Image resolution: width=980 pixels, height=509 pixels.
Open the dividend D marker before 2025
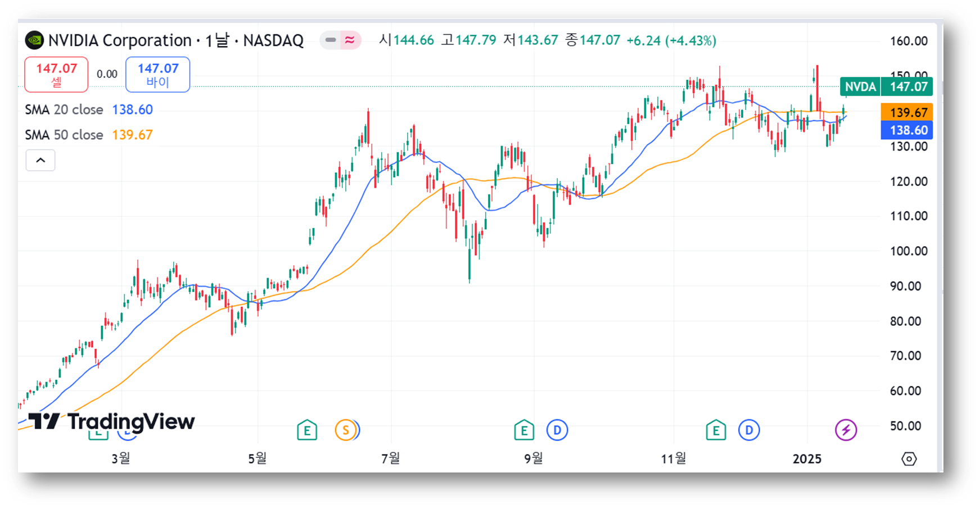point(749,430)
